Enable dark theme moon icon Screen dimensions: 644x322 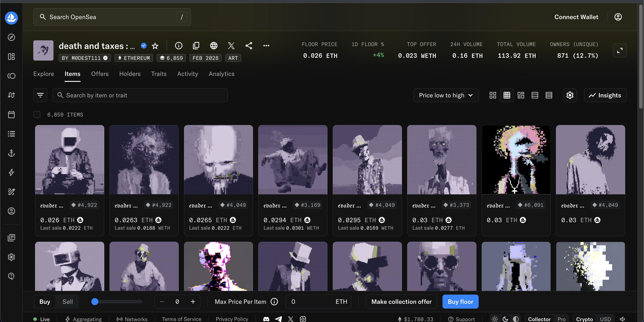pyautogui.click(x=505, y=319)
